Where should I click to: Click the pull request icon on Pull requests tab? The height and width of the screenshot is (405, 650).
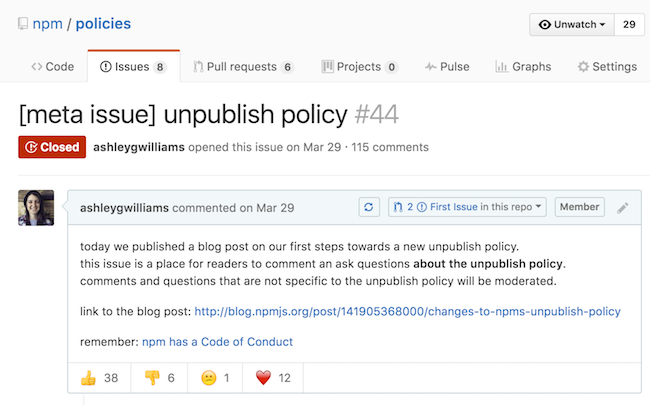pos(198,67)
